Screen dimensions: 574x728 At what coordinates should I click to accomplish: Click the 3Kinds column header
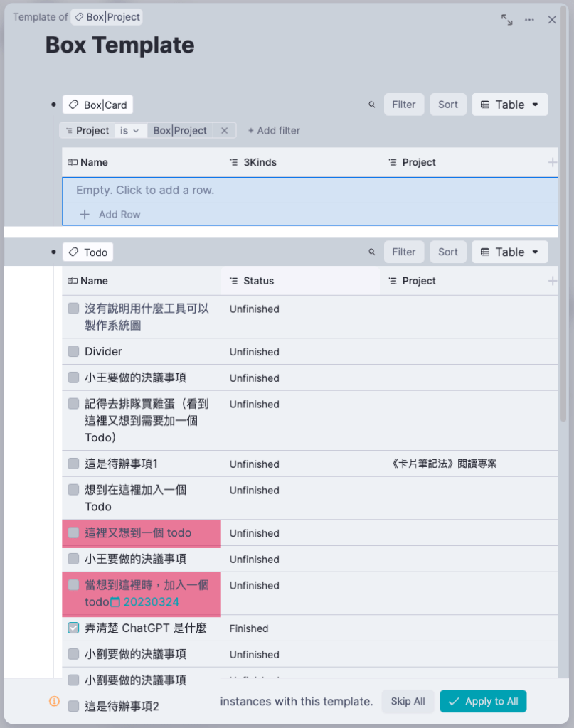[x=260, y=162]
